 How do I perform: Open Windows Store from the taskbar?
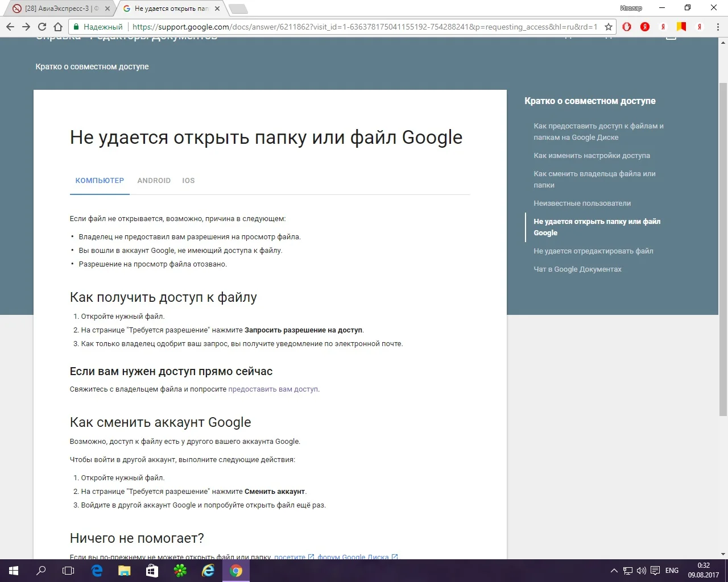(152, 571)
